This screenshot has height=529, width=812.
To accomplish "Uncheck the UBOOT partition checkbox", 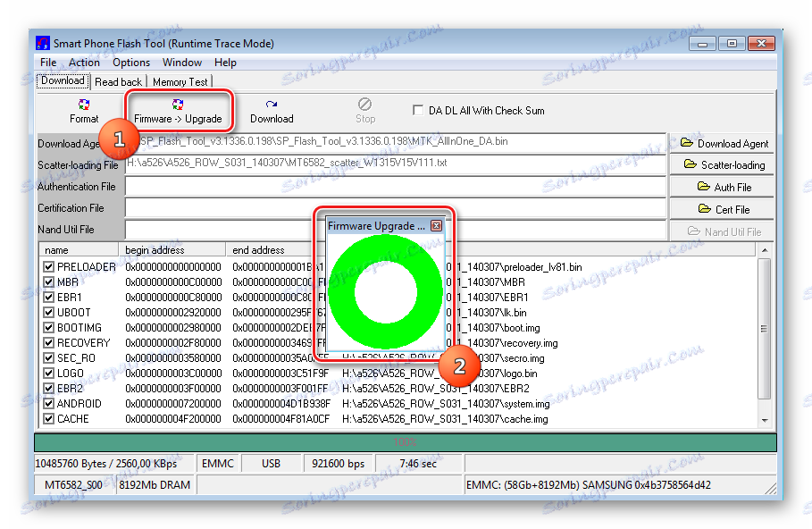I will click(48, 313).
